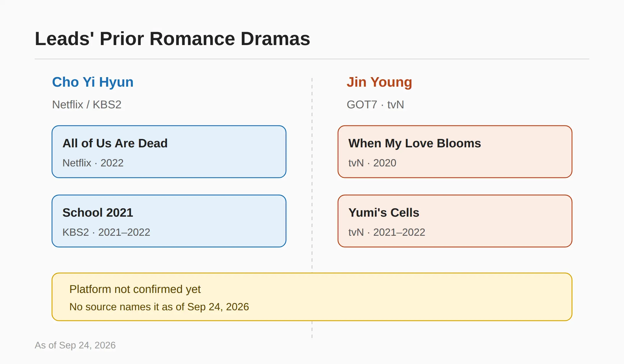The width and height of the screenshot is (624, 364).
Task: Click the tvN · 2021–2022 caption
Action: [387, 232]
